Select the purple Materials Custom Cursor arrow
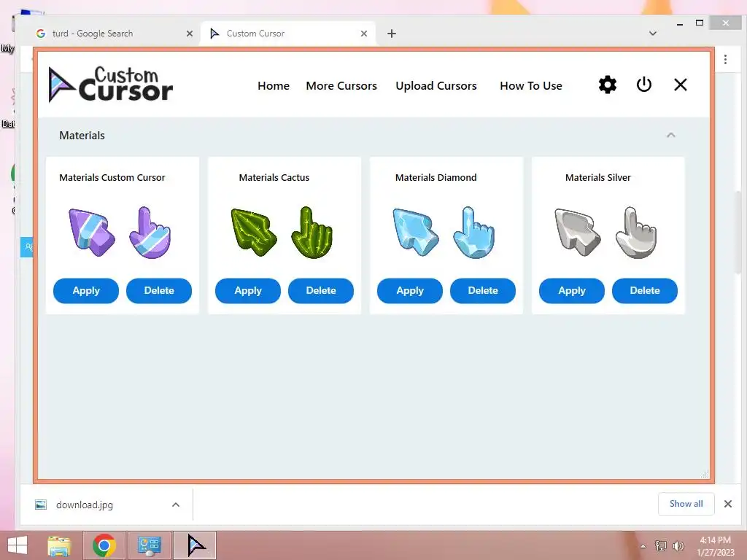Image resolution: width=747 pixels, height=560 pixels. coord(91,233)
